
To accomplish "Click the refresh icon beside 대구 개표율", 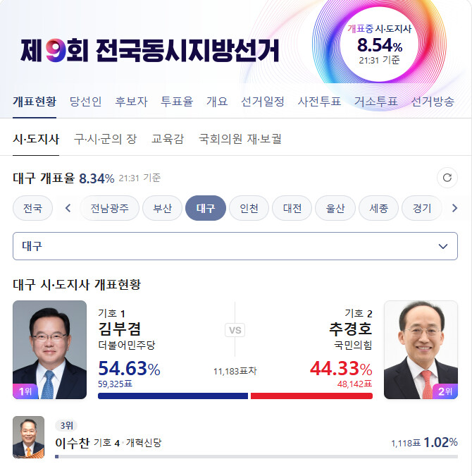I will click(x=447, y=178).
